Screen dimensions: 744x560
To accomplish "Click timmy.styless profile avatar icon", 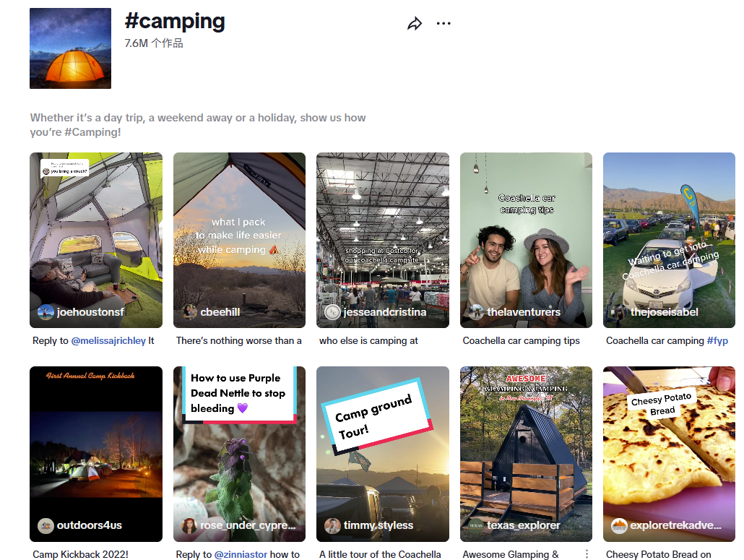I will pos(332,526).
